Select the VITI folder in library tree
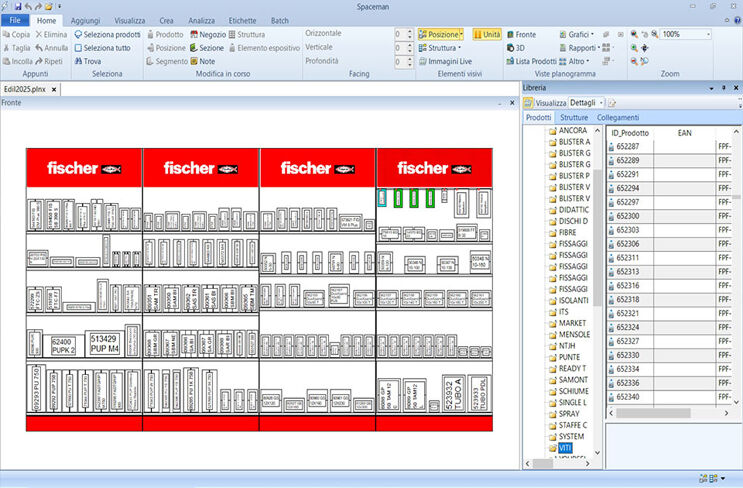743x488 pixels. [565, 448]
